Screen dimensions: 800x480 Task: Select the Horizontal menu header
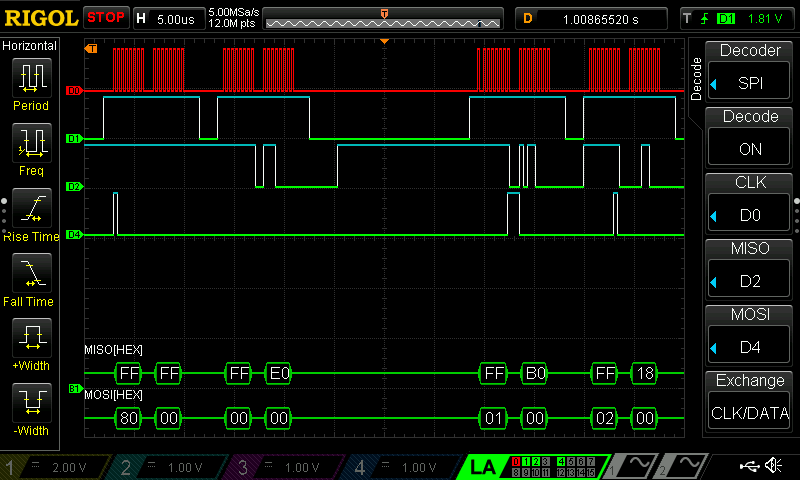point(30,45)
